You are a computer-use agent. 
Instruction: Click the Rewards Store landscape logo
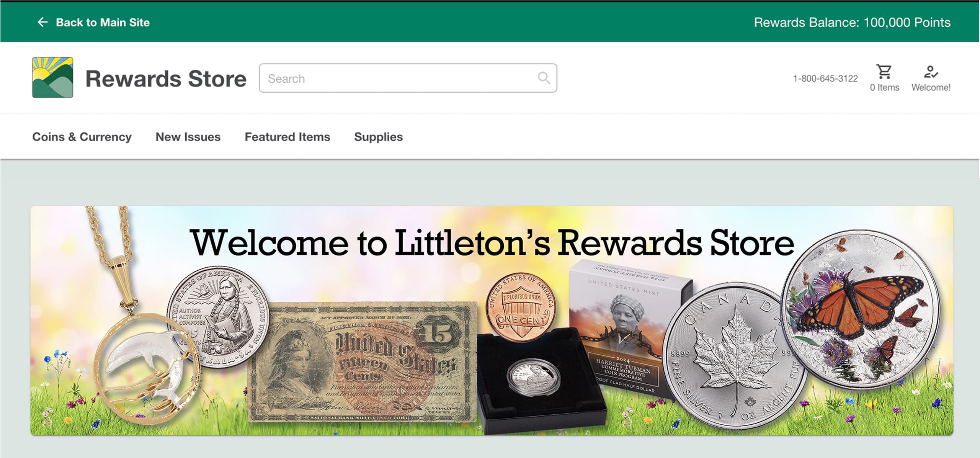[x=53, y=77]
